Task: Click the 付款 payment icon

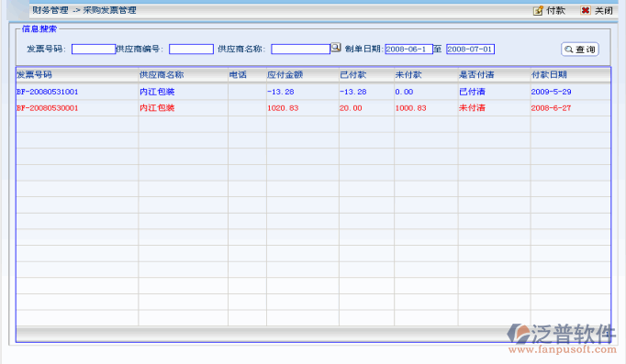Action: pos(538,11)
